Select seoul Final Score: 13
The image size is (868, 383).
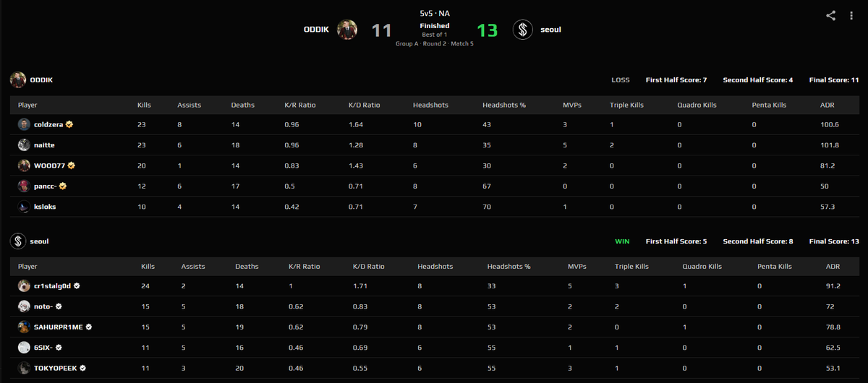click(834, 241)
